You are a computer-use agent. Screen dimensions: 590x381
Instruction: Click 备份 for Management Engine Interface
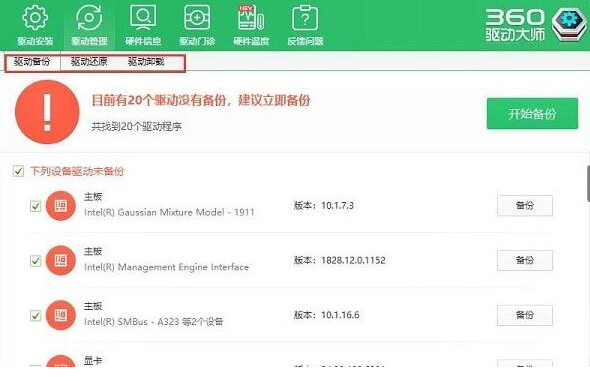tap(525, 260)
